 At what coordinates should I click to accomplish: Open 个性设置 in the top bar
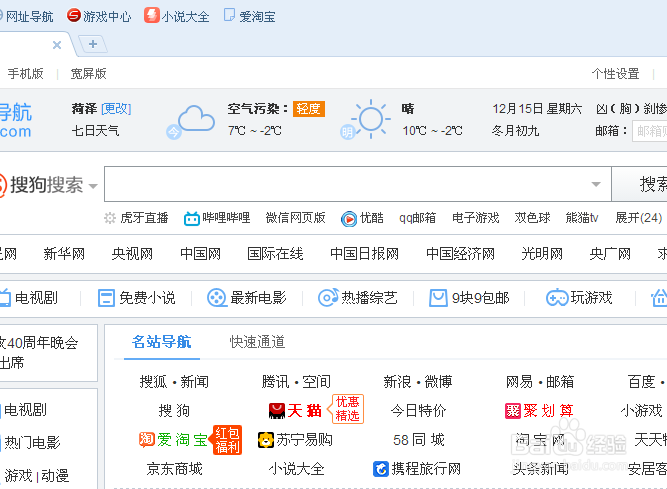[615, 74]
